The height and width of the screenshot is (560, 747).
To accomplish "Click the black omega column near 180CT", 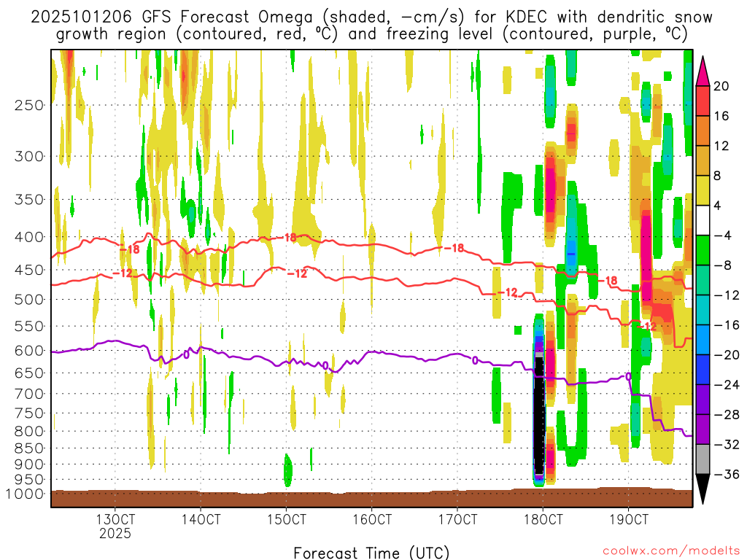I will click(x=540, y=416).
